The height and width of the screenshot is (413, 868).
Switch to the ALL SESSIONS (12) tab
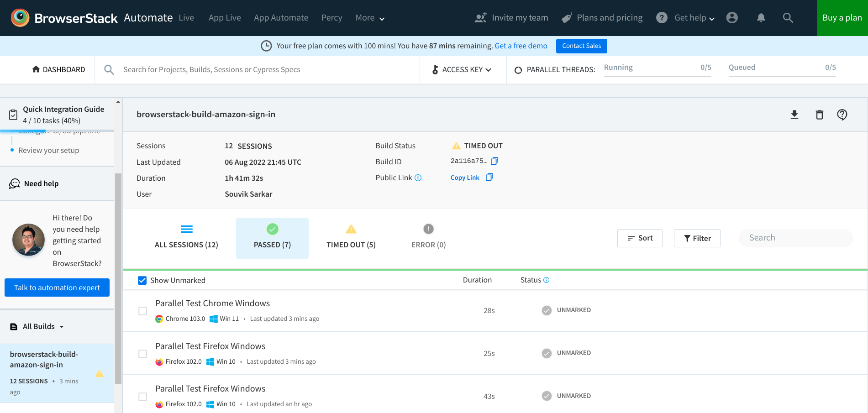186,238
